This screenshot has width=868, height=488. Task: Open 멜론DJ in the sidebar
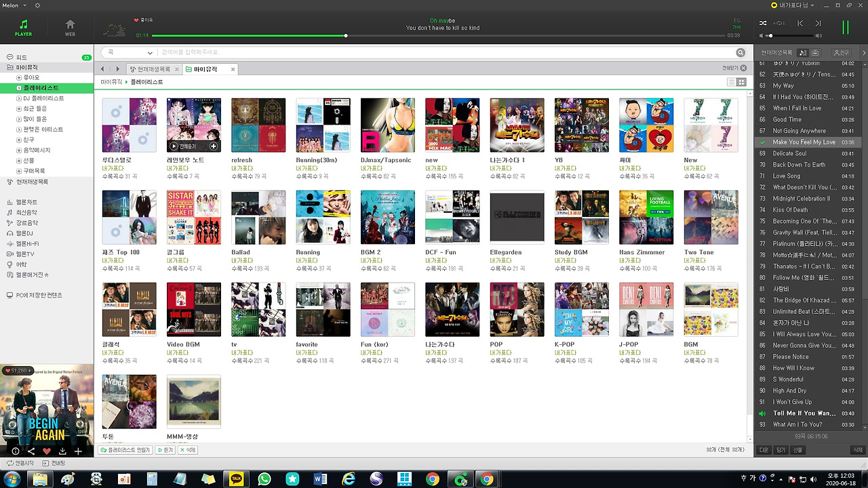(24, 233)
